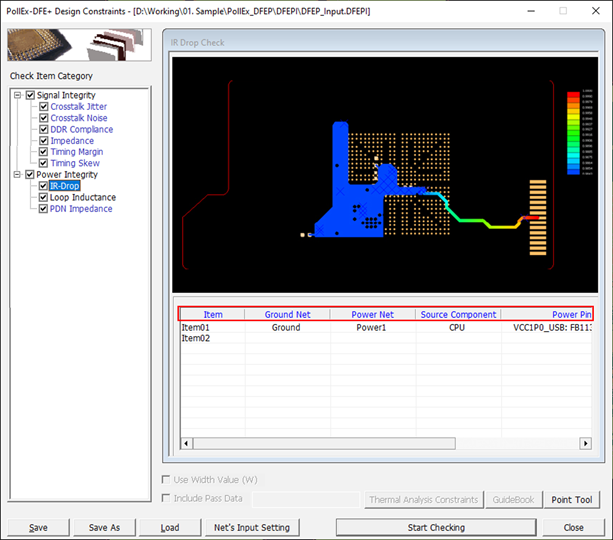Select the Item01 row in table

196,327
